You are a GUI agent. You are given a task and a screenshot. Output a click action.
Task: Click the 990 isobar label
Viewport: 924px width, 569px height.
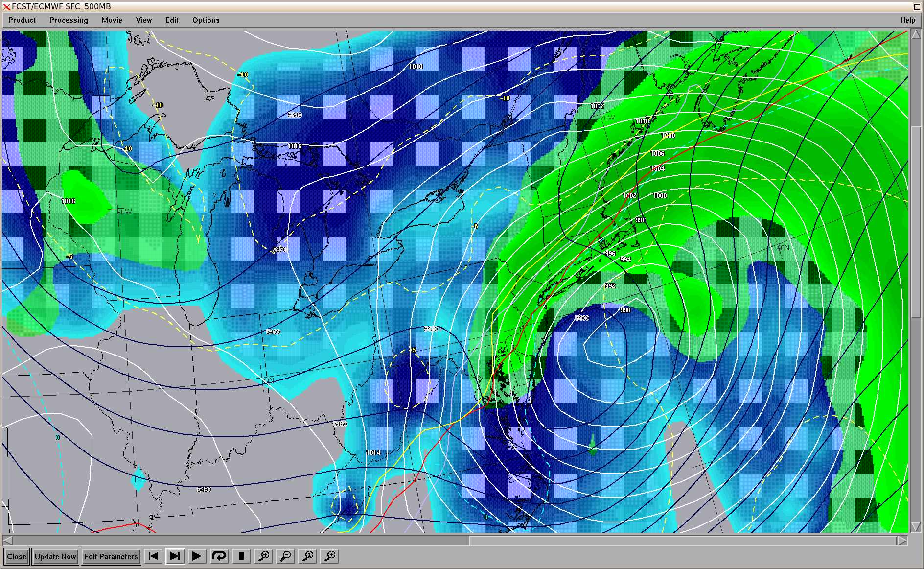625,310
